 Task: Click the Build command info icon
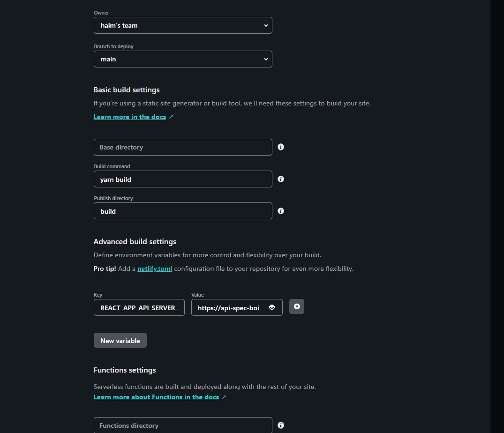(280, 179)
